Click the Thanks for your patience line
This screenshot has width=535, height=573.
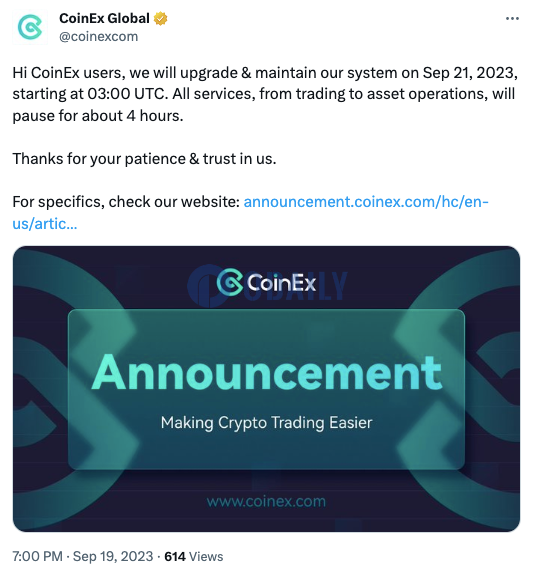pos(144,159)
